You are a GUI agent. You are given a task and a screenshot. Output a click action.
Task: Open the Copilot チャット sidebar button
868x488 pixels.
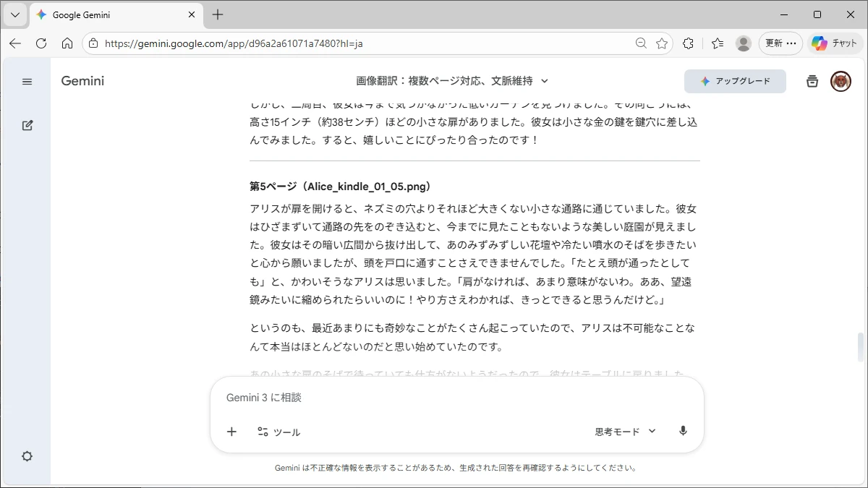(836, 43)
